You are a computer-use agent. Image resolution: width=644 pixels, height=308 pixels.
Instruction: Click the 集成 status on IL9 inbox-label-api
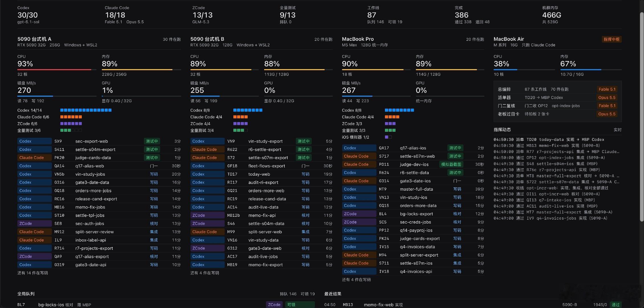point(154,240)
